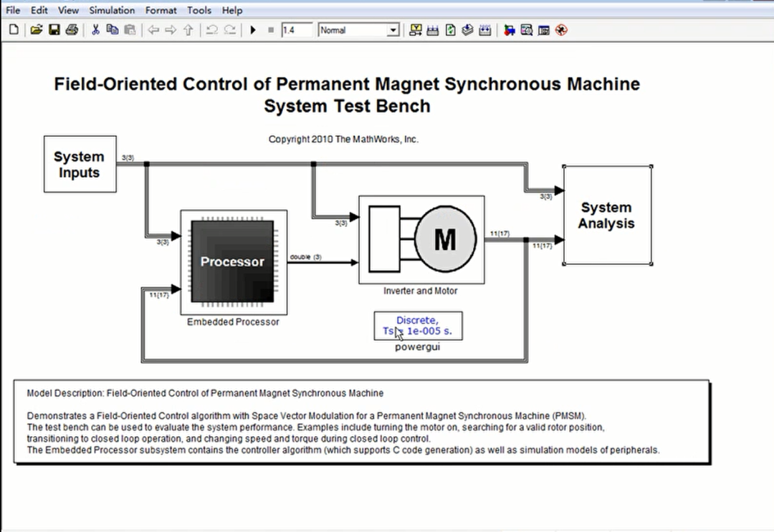The width and height of the screenshot is (774, 532).
Task: Start the simulation
Action: (x=253, y=30)
